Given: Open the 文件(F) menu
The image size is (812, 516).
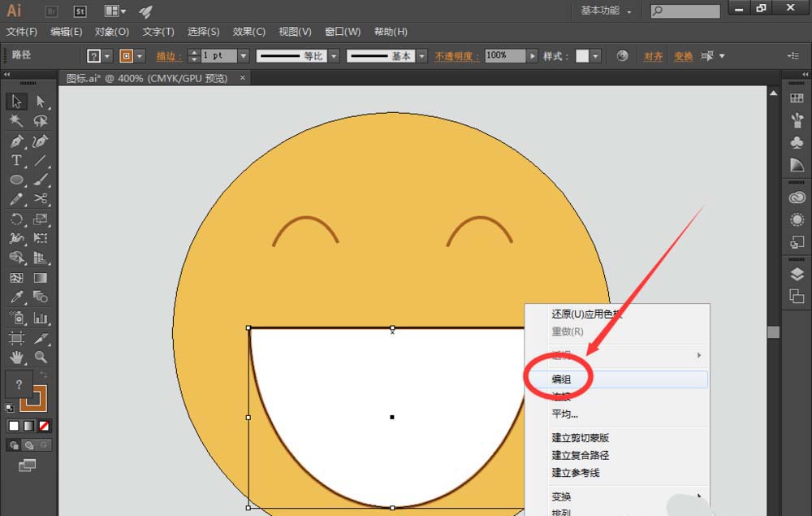Looking at the screenshot, I should point(22,32).
